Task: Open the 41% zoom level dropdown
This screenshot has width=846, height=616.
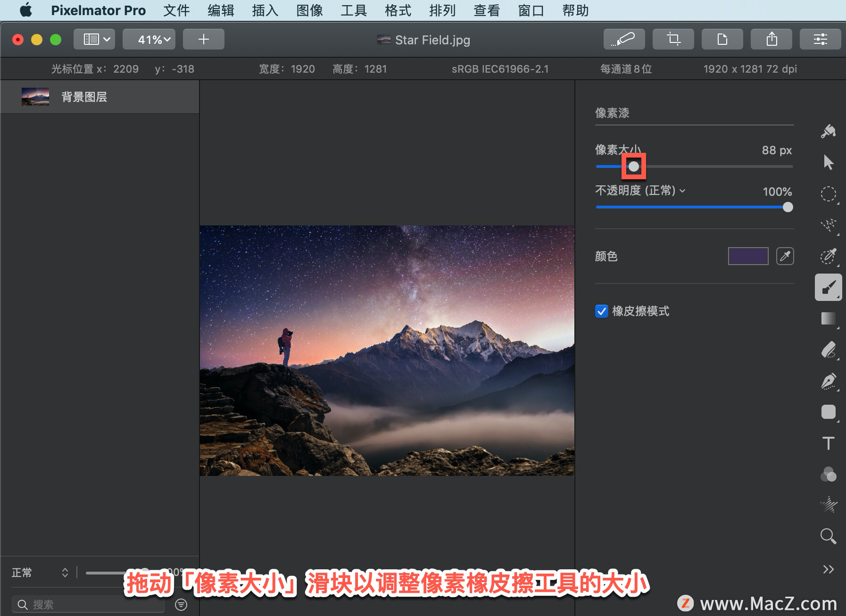Action: [149, 39]
